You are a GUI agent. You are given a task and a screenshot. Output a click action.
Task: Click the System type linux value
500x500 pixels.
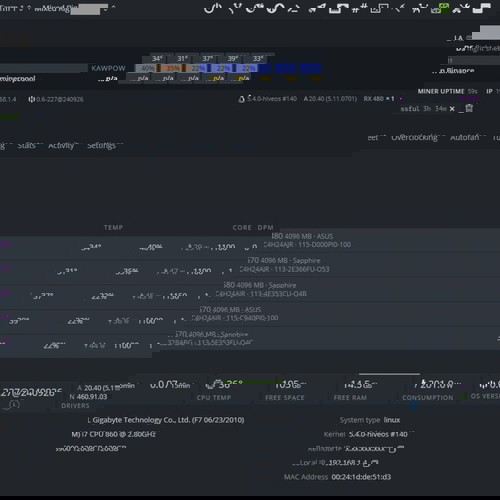coord(392,420)
